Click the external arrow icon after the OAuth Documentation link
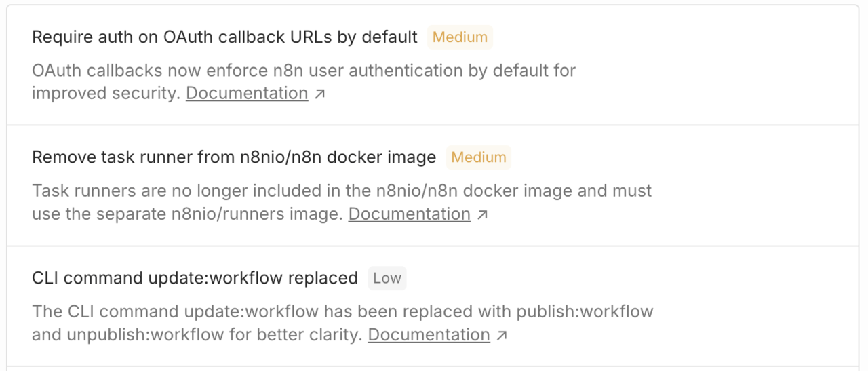This screenshot has width=868, height=371. click(320, 94)
